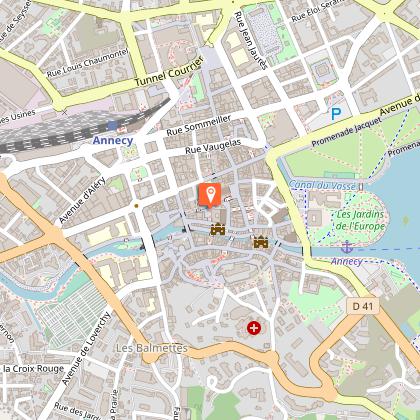Click the orange location pin marker
The width and height of the screenshot is (420, 420).
[210, 195]
